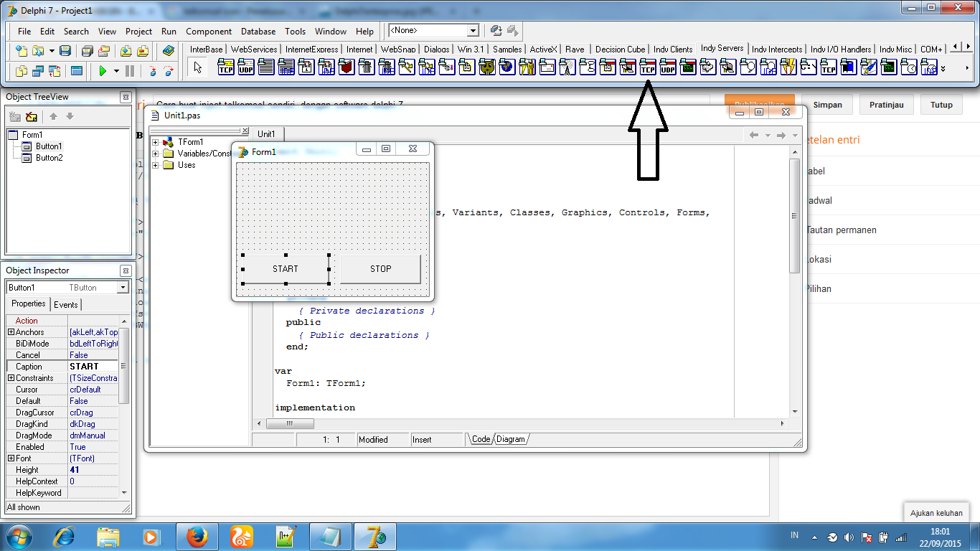Select the Indy Clients palette tab
980x551 pixels.
point(673,49)
